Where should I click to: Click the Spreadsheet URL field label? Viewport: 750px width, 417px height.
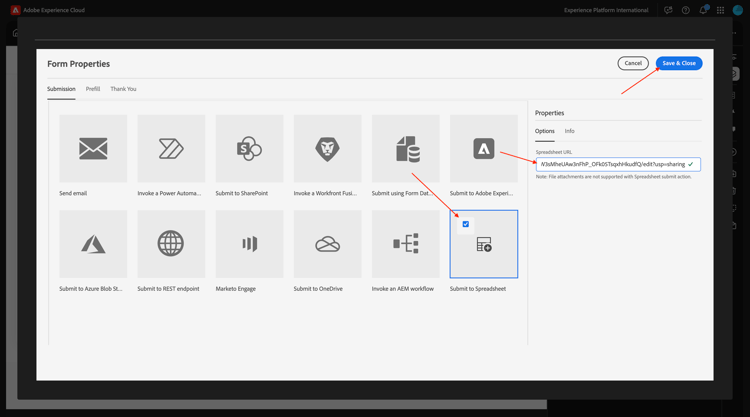tap(553, 152)
